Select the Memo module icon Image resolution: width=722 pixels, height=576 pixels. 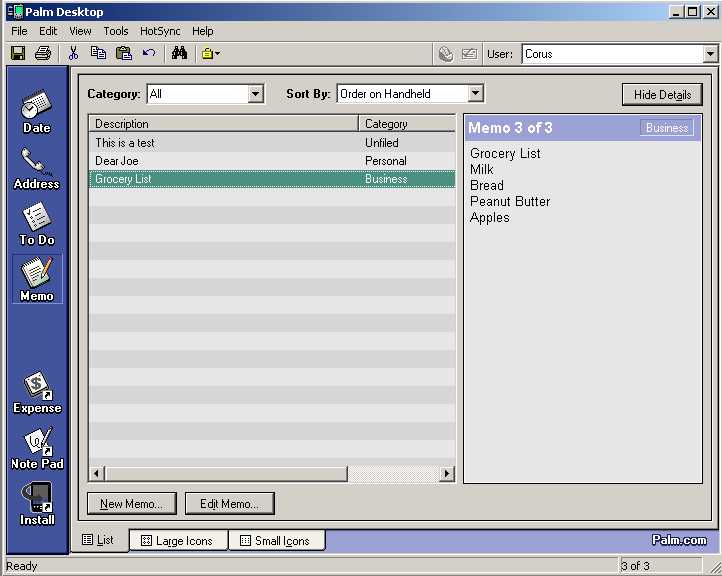click(37, 279)
